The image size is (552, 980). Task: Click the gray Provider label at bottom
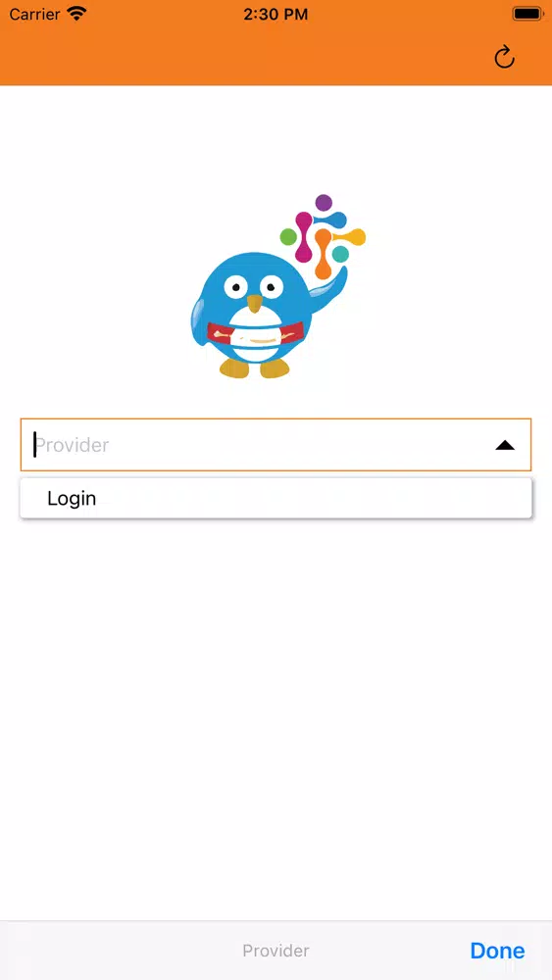[x=276, y=951]
